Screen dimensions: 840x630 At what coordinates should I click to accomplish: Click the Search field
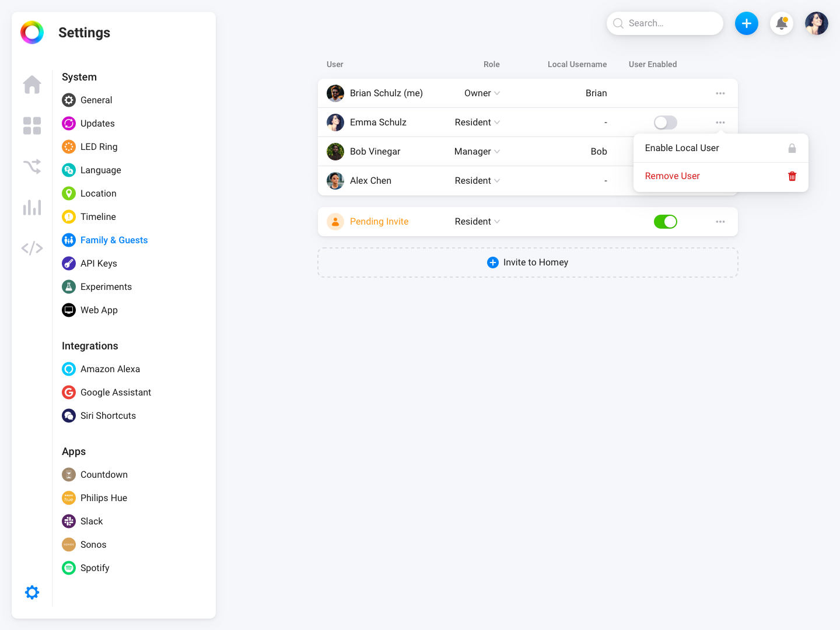coord(665,23)
